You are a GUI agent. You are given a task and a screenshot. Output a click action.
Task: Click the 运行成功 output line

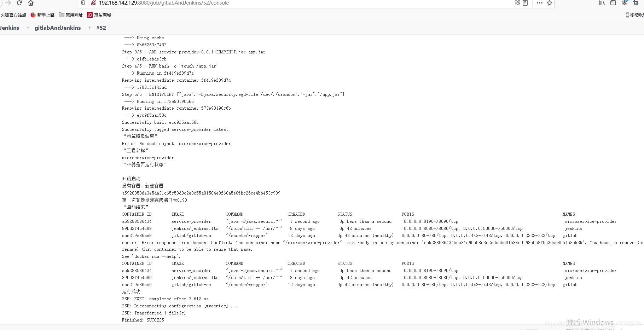pyautogui.click(x=131, y=292)
